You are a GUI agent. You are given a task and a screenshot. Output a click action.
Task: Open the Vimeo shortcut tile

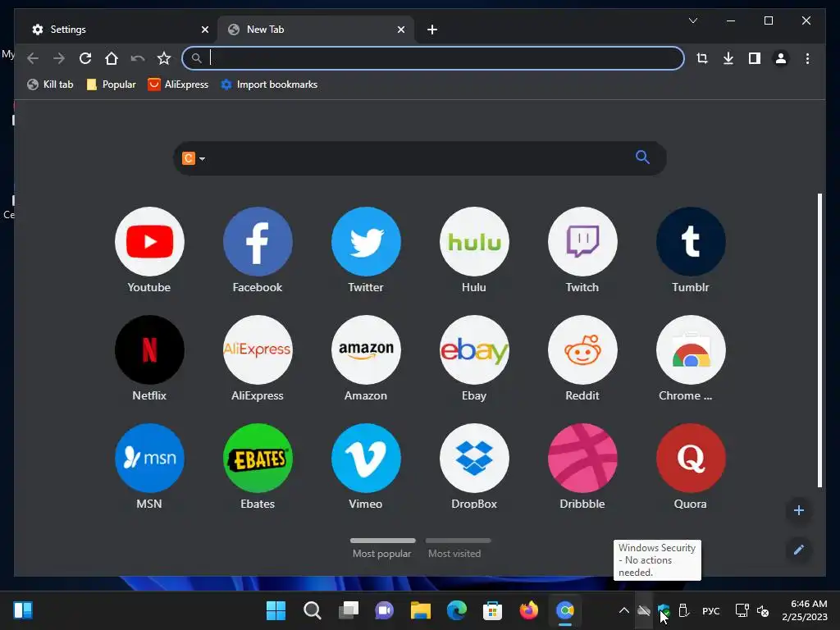coord(366,458)
